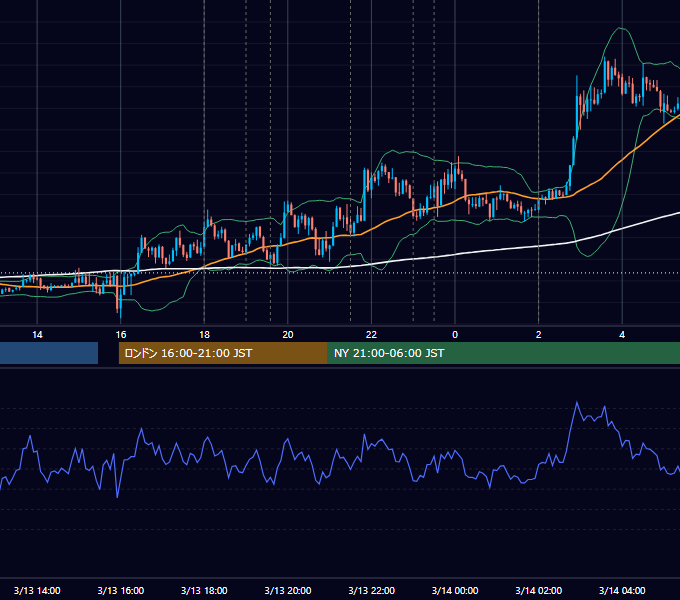
Task: Click the 3/13 14:00 date label
Action: [x=37, y=590]
